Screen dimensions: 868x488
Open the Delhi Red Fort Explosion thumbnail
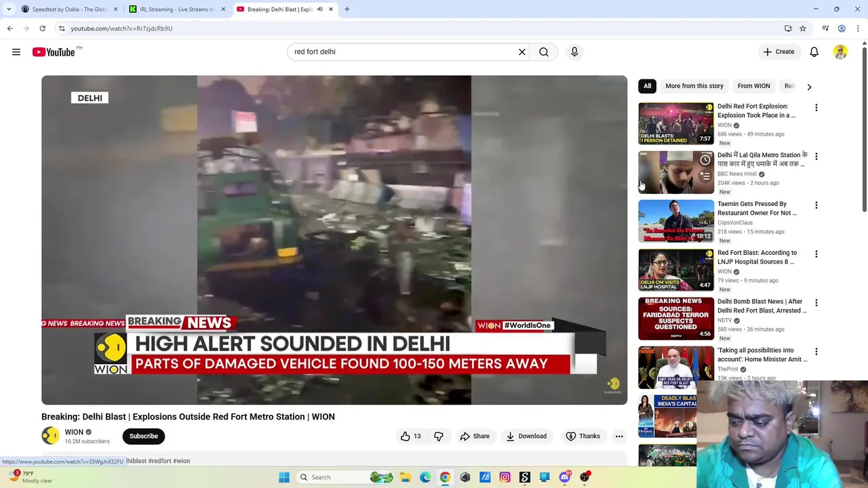click(676, 123)
